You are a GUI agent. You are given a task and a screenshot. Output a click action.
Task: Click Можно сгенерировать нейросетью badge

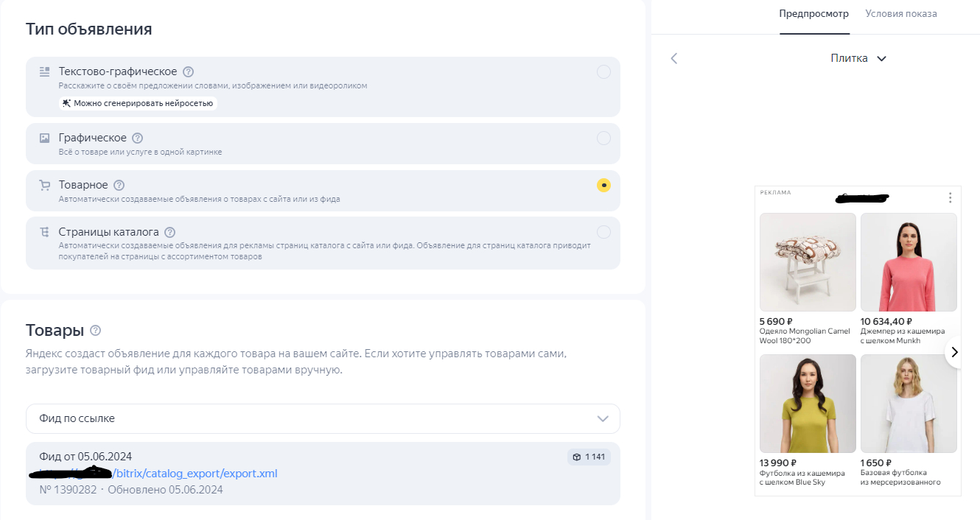click(x=139, y=103)
